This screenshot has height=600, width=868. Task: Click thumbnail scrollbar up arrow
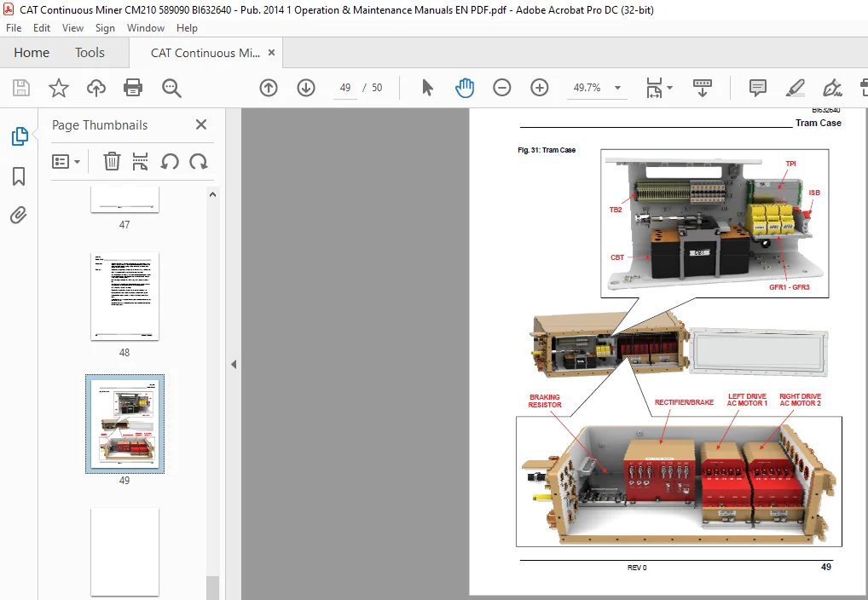pos(212,195)
